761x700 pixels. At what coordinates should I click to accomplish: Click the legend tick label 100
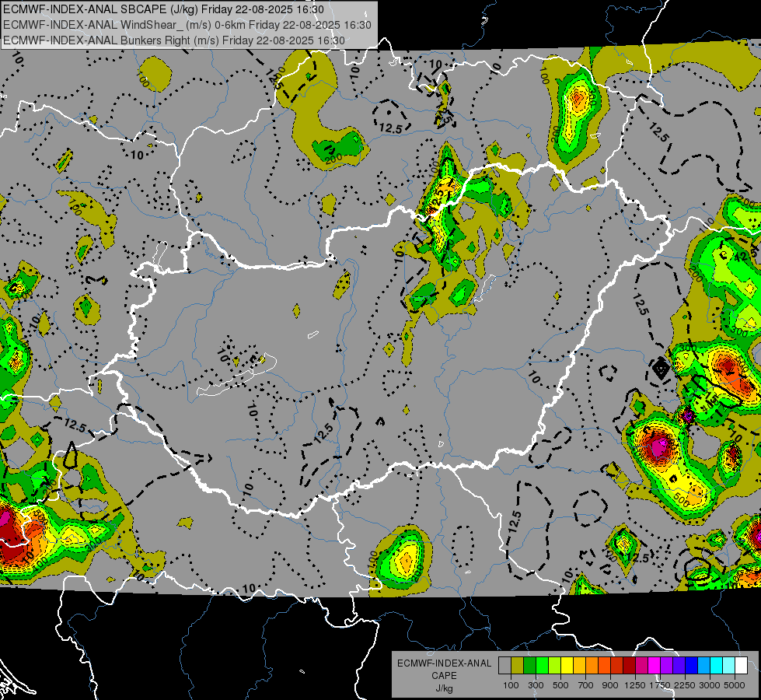pyautogui.click(x=511, y=685)
